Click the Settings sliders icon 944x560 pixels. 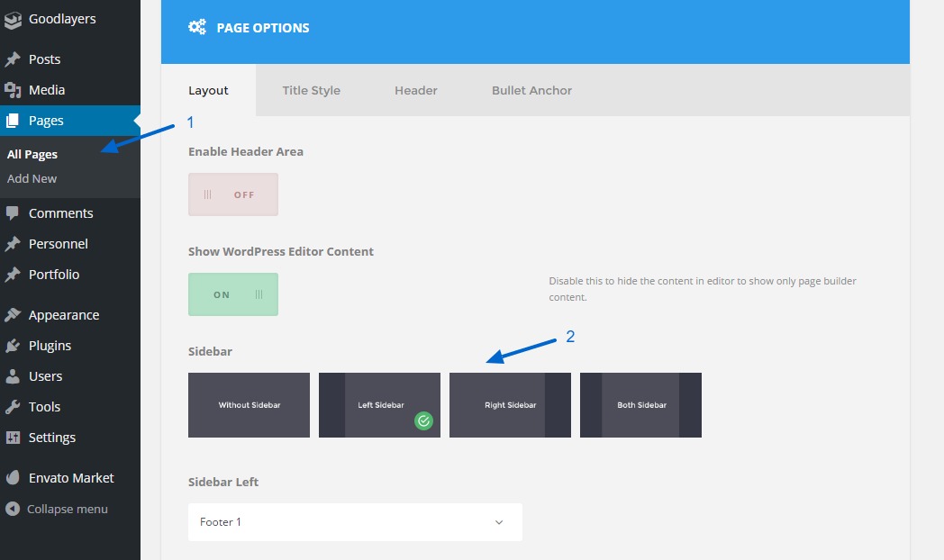13,438
